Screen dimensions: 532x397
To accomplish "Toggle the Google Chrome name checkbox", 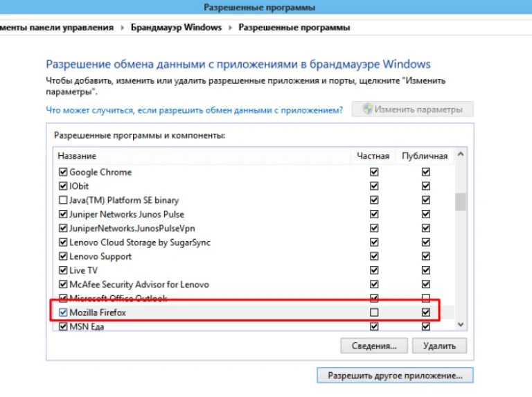I will click(x=63, y=172).
